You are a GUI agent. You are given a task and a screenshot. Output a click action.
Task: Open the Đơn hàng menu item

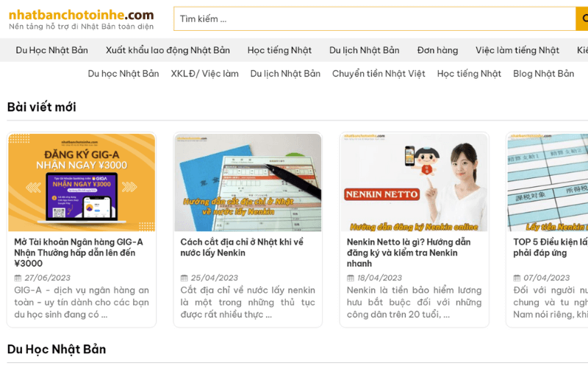pos(437,50)
